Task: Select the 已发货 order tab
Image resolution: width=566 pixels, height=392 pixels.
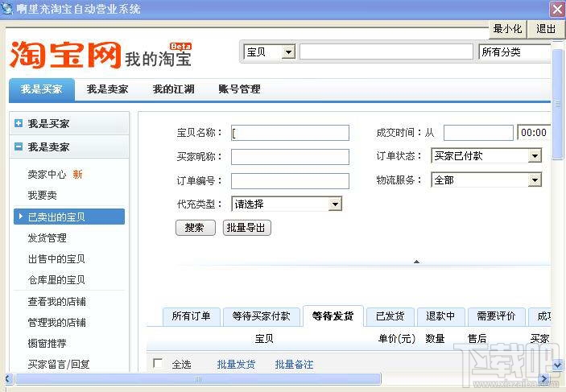Action: pos(390,316)
